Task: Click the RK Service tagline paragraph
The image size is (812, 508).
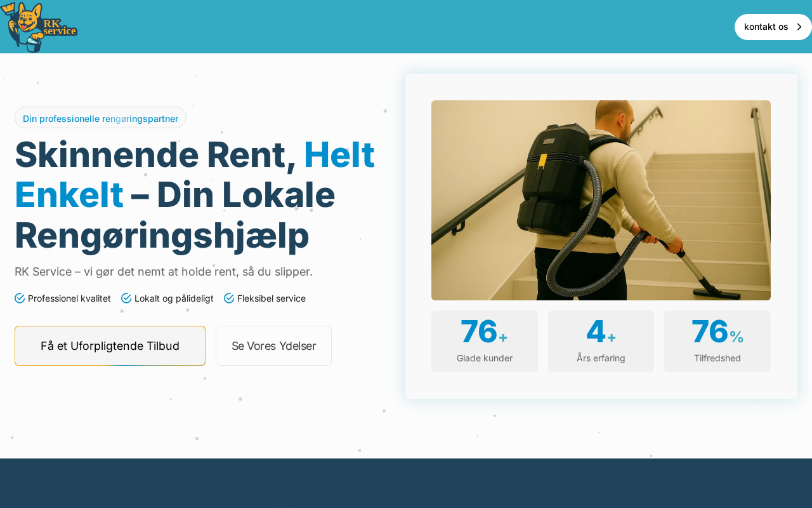Action: pos(164,272)
